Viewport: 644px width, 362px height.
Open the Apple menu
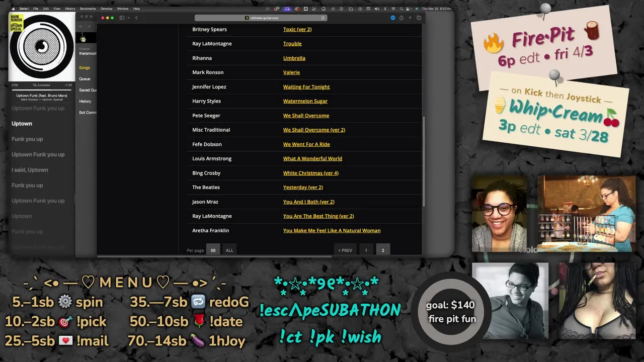click(13, 9)
